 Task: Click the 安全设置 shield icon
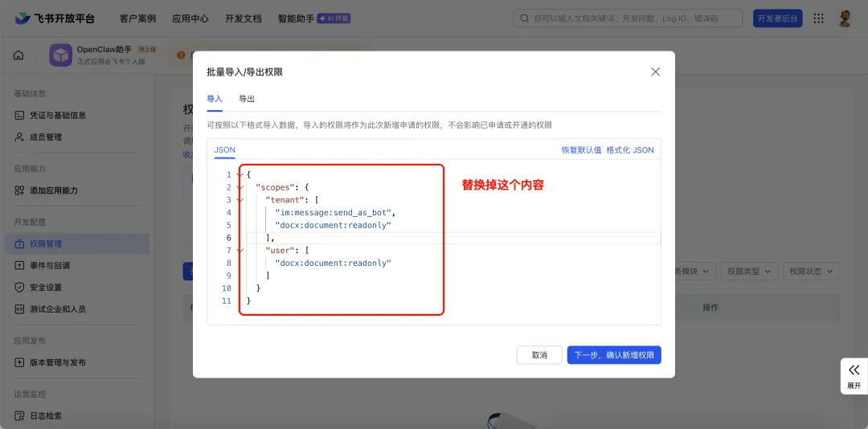coord(19,288)
